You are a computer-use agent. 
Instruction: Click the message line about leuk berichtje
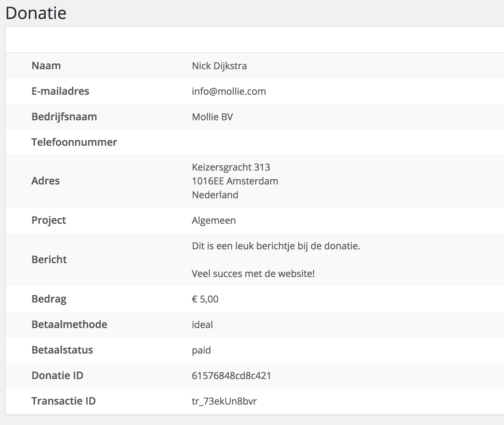point(276,246)
